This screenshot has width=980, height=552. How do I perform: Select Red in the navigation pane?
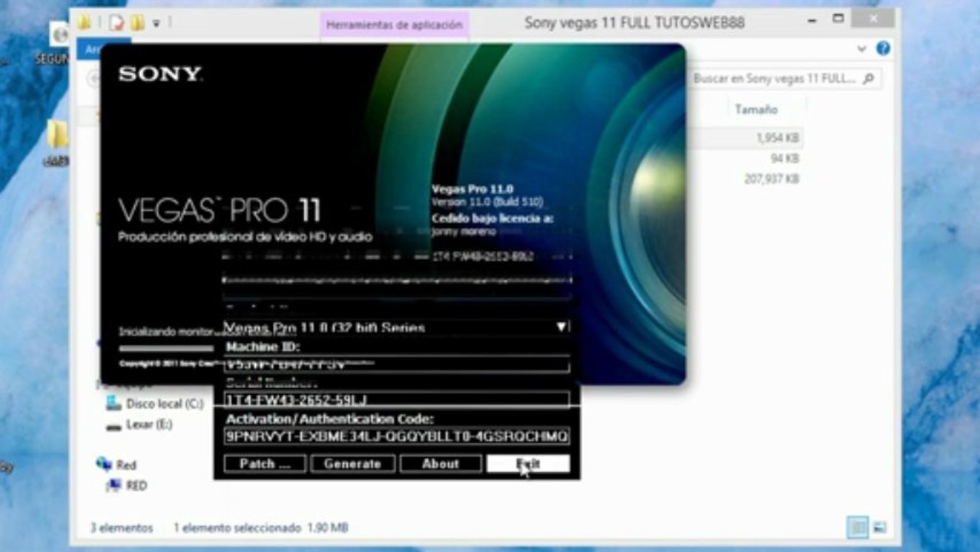(126, 465)
